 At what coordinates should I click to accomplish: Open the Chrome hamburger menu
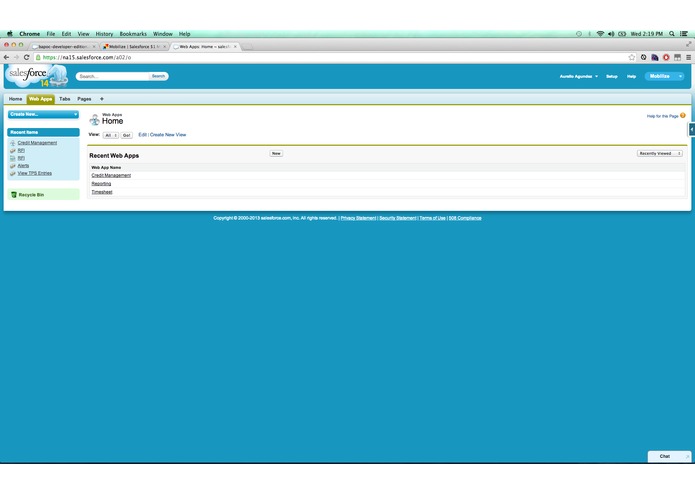pyautogui.click(x=688, y=57)
